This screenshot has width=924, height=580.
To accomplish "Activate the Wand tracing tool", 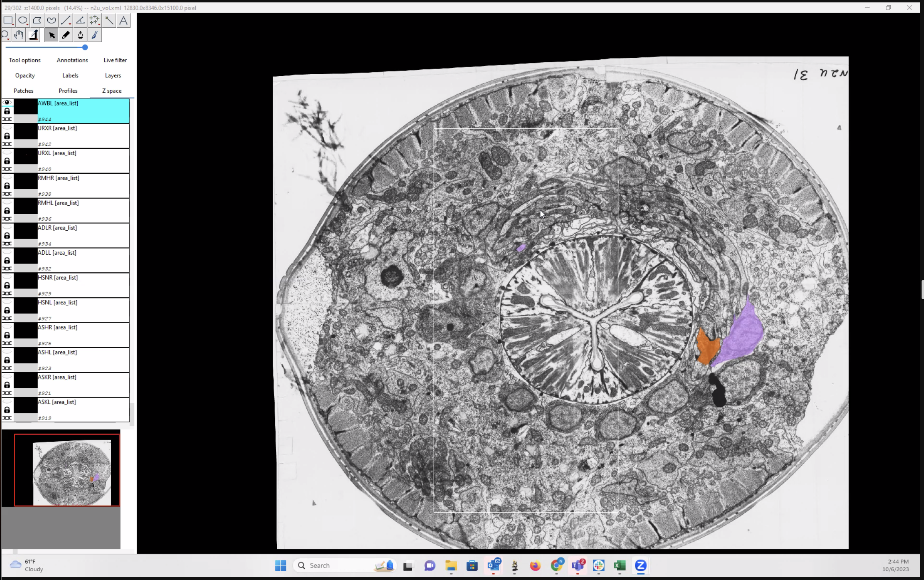I will (x=109, y=20).
